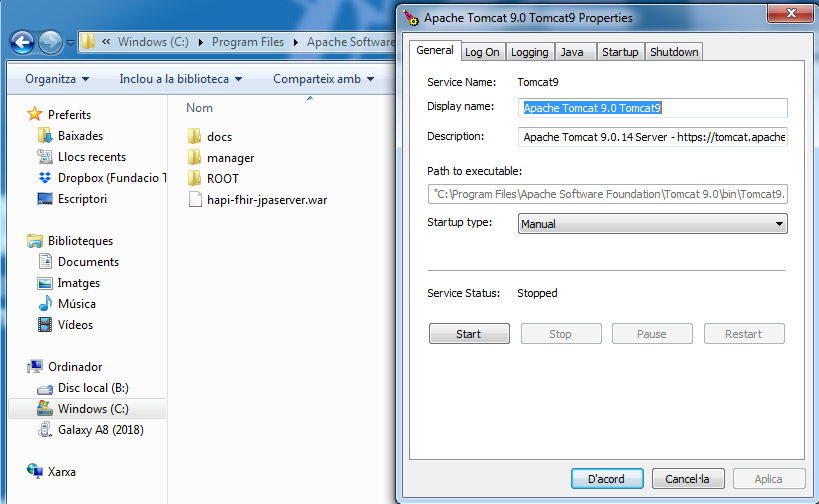This screenshot has width=819, height=504.
Task: Select the manager folder icon
Action: pos(195,158)
